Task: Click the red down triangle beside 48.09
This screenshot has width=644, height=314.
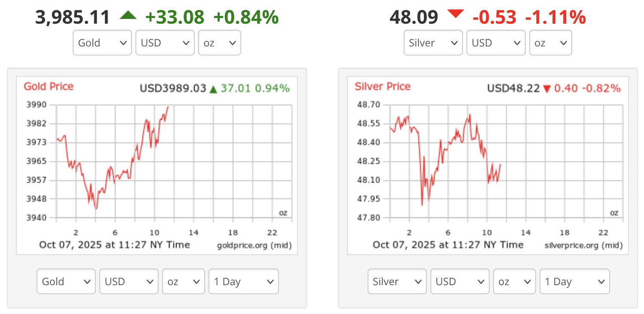Action: [455, 14]
